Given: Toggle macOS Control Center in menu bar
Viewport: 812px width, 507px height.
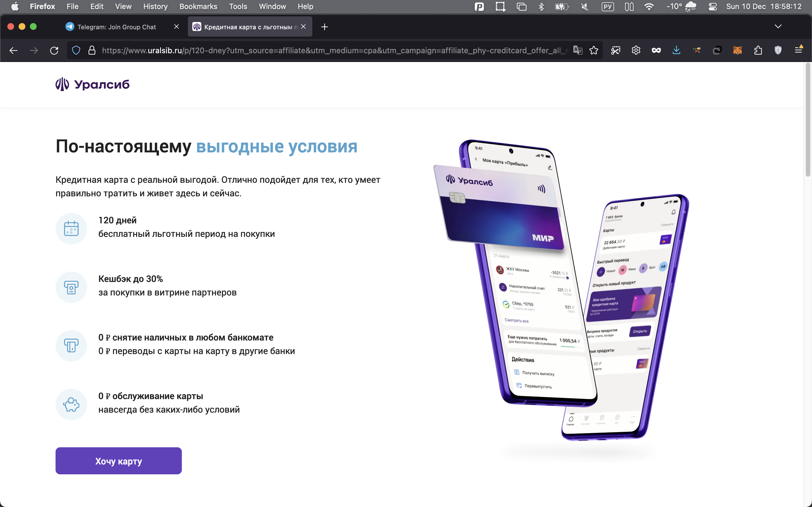Looking at the screenshot, I should tap(712, 7).
